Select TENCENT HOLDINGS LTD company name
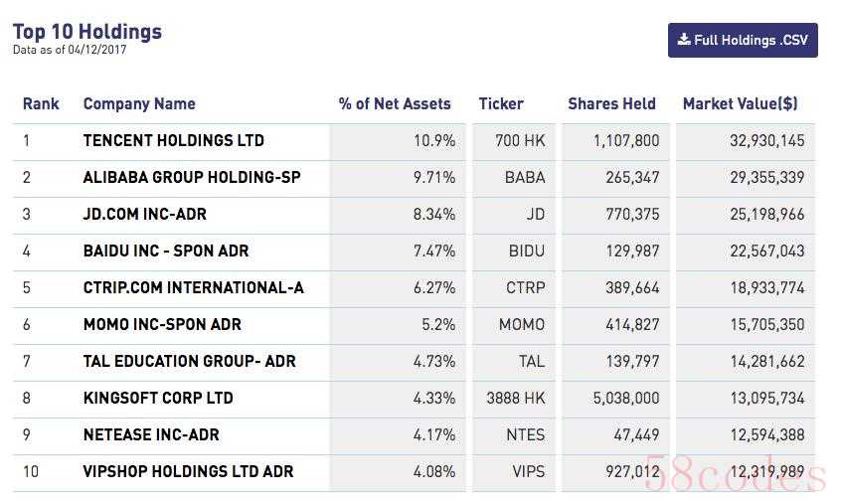842x504 pixels. pos(174,141)
